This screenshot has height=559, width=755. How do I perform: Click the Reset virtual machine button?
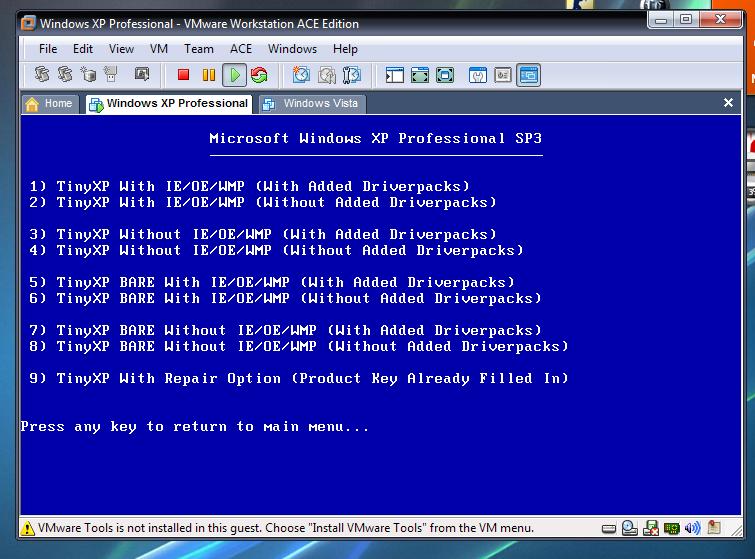259,75
